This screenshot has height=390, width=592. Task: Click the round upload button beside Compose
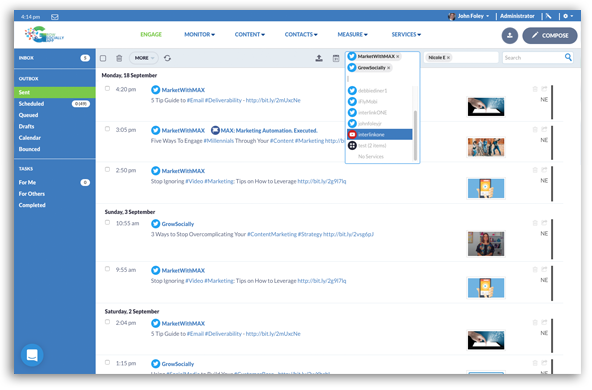click(x=510, y=35)
